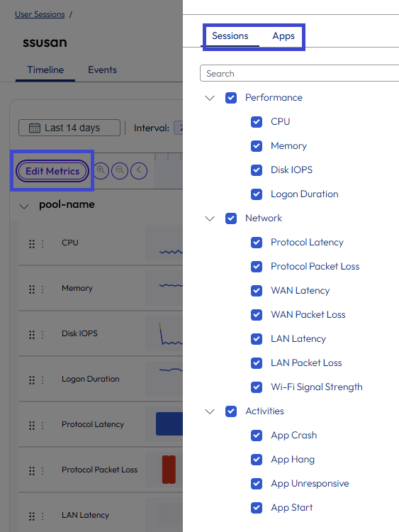Click the Edit Metrics button
399x532 pixels.
52,171
